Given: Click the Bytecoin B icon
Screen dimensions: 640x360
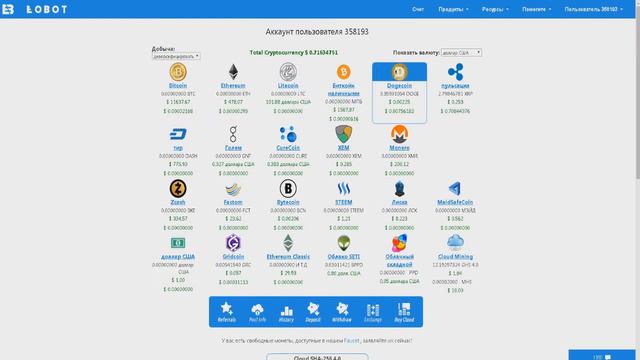Looking at the screenshot, I should 288,189.
